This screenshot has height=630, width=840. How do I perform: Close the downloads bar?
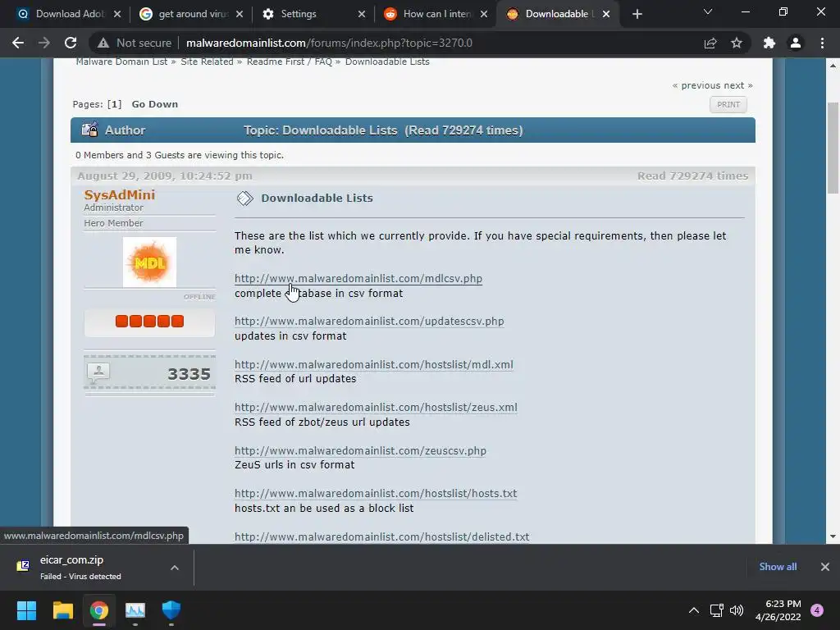click(x=825, y=567)
